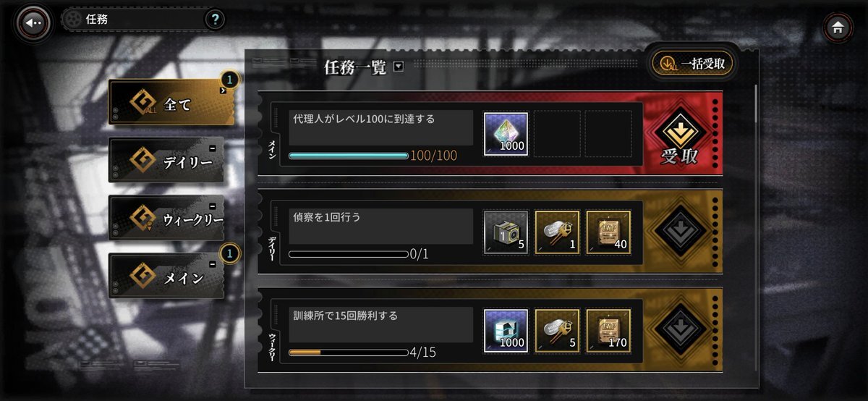This screenshot has width=868, height=401.
Task: Tap the 4/15 training progress bar
Action: [x=348, y=353]
